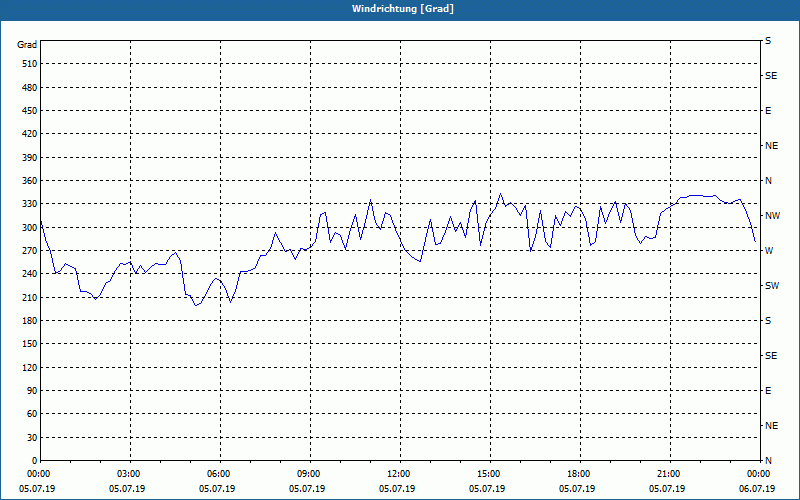This screenshot has width=800, height=500.
Task: Click the S compass label level with 180
Action: pos(768,321)
